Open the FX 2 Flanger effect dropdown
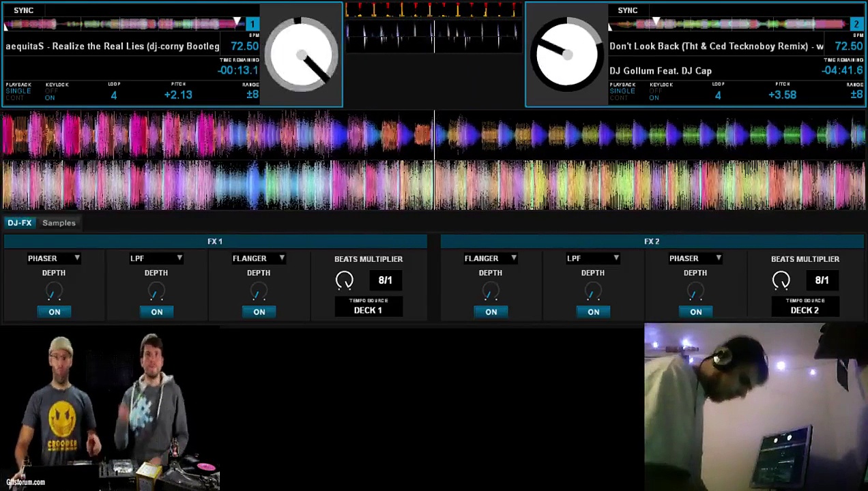 tap(491, 258)
